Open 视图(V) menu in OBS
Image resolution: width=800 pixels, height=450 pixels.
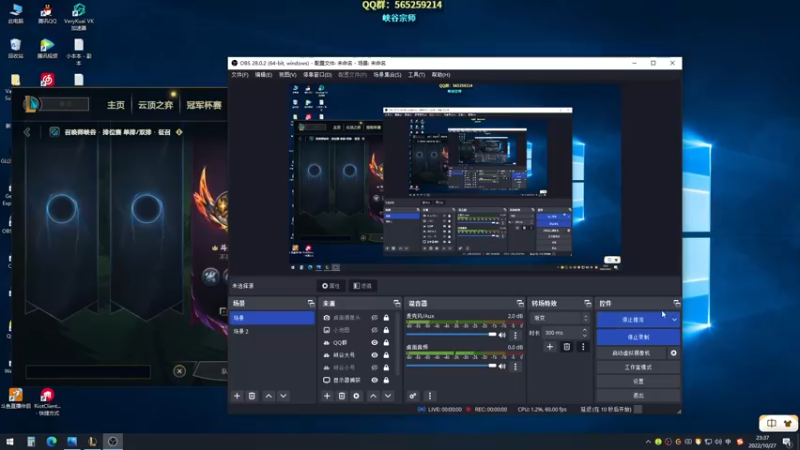(x=287, y=75)
